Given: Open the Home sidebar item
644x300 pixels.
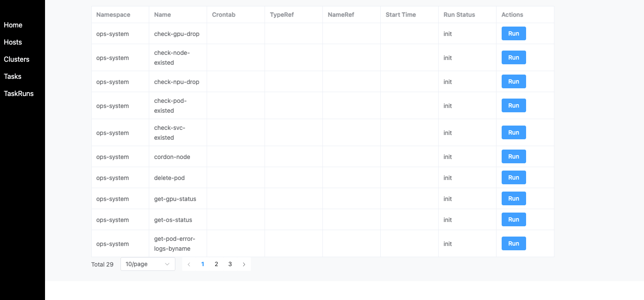Looking at the screenshot, I should [13, 25].
